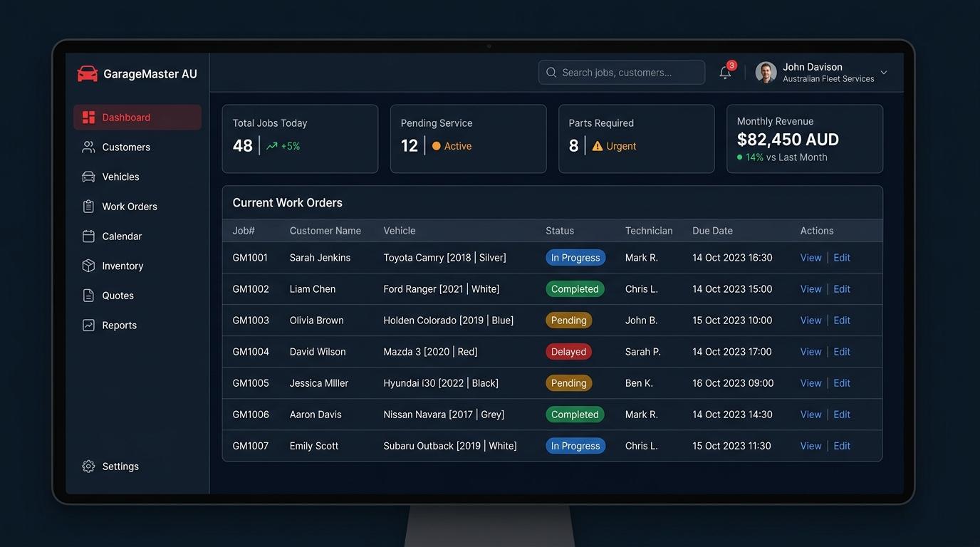The image size is (980, 547).
Task: Click the Settings gear icon
Action: point(88,467)
